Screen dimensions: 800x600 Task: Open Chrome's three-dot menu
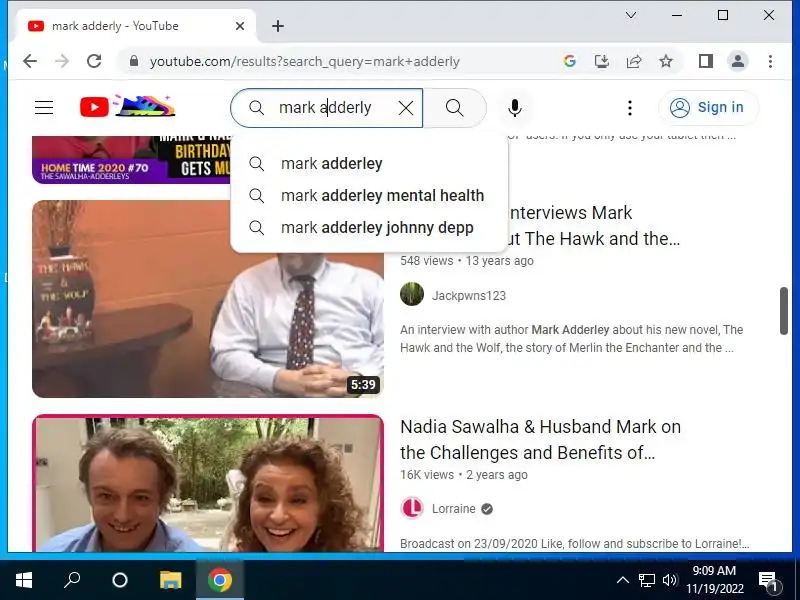770,61
